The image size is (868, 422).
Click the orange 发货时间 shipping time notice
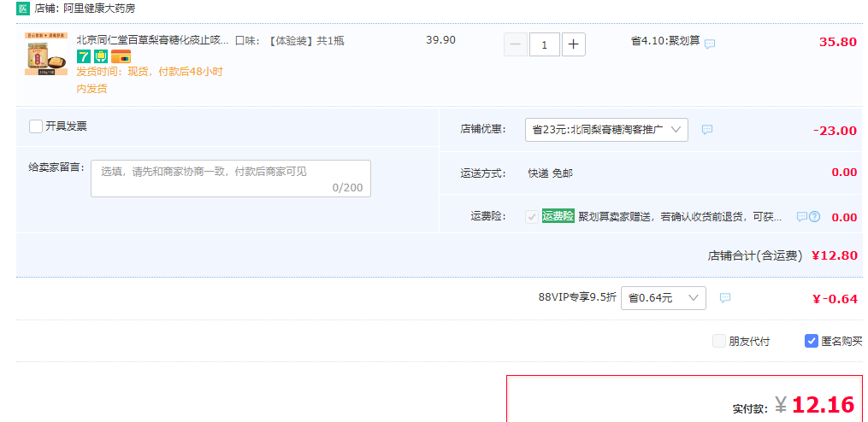tap(150, 79)
